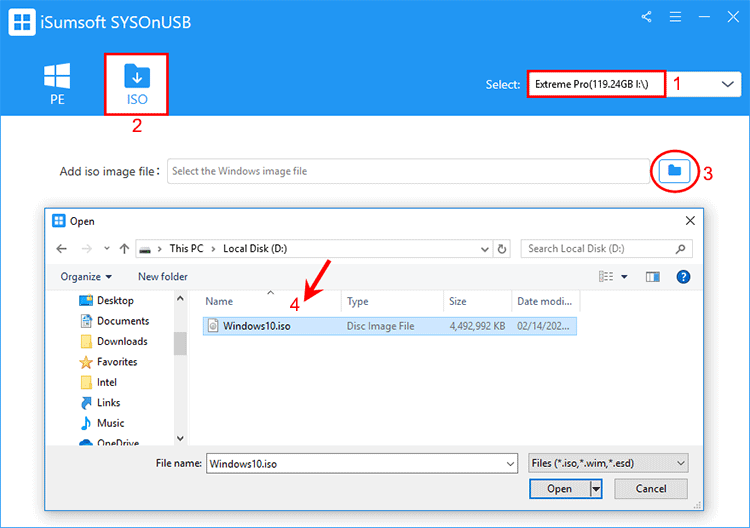Switch to the ISO mode tab
This screenshot has height=528, width=750.
coord(137,84)
